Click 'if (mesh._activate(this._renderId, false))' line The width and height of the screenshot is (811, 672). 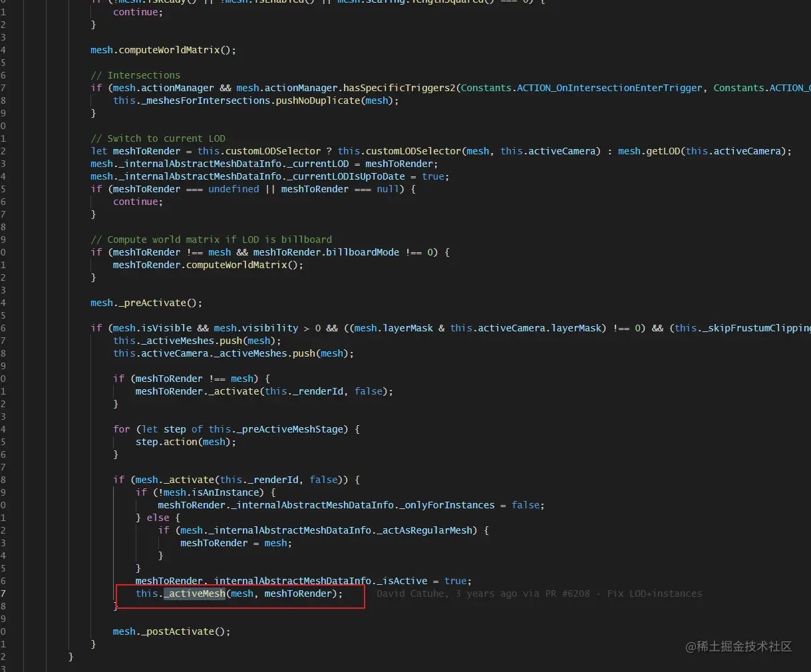tap(236, 480)
